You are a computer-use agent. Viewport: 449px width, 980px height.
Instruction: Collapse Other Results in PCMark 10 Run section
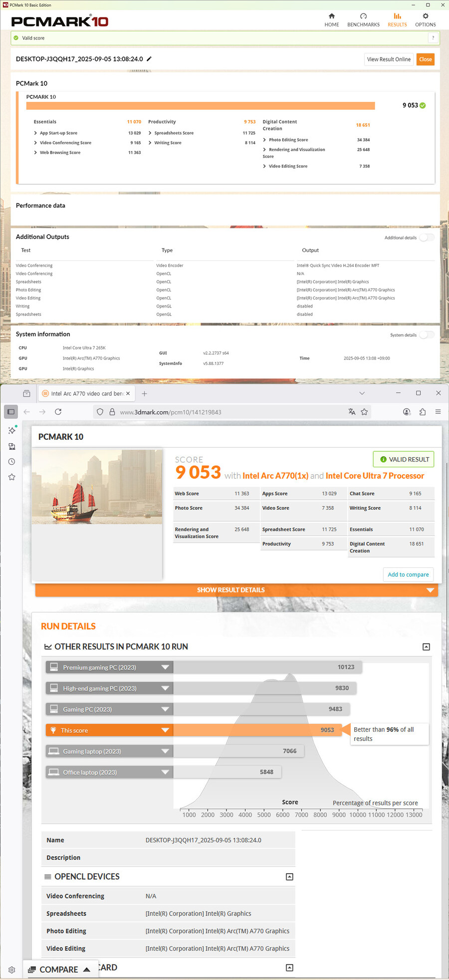coord(426,647)
